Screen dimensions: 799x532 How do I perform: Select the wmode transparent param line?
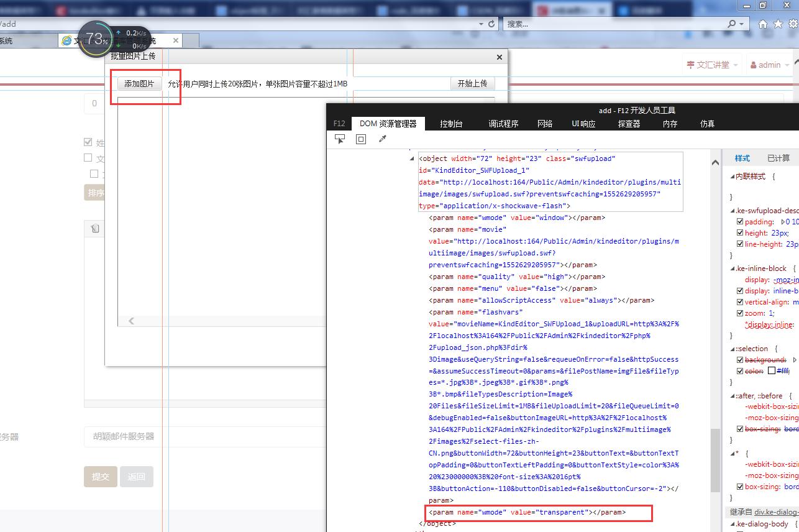pyautogui.click(x=527, y=513)
